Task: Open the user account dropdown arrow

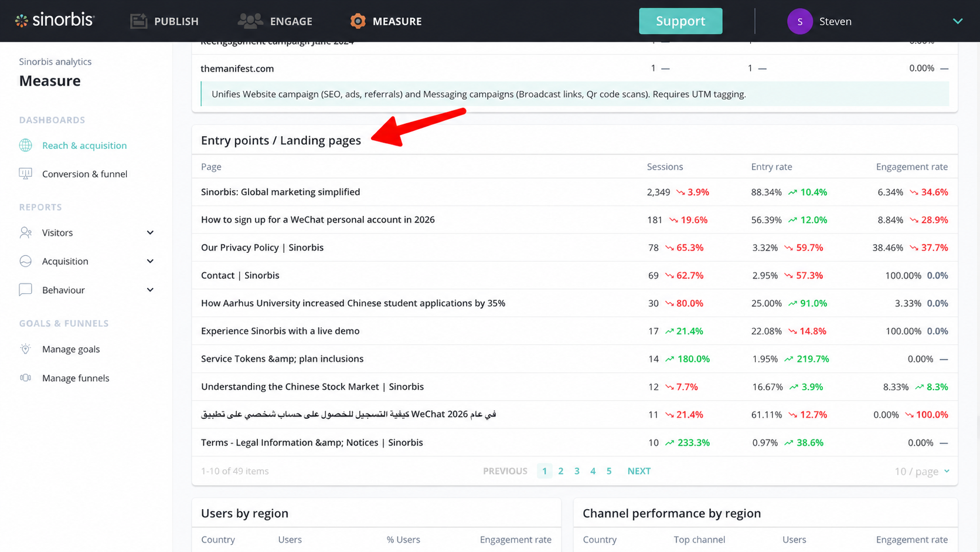Action: click(x=958, y=21)
